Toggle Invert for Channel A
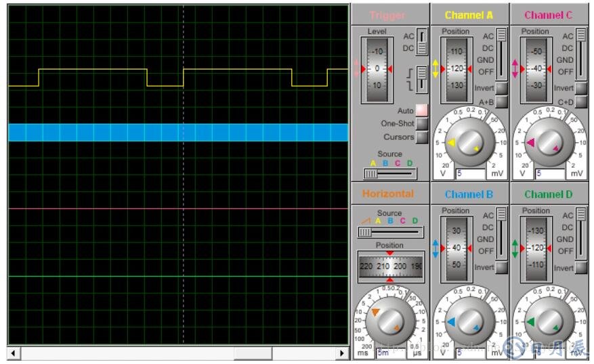 point(501,89)
